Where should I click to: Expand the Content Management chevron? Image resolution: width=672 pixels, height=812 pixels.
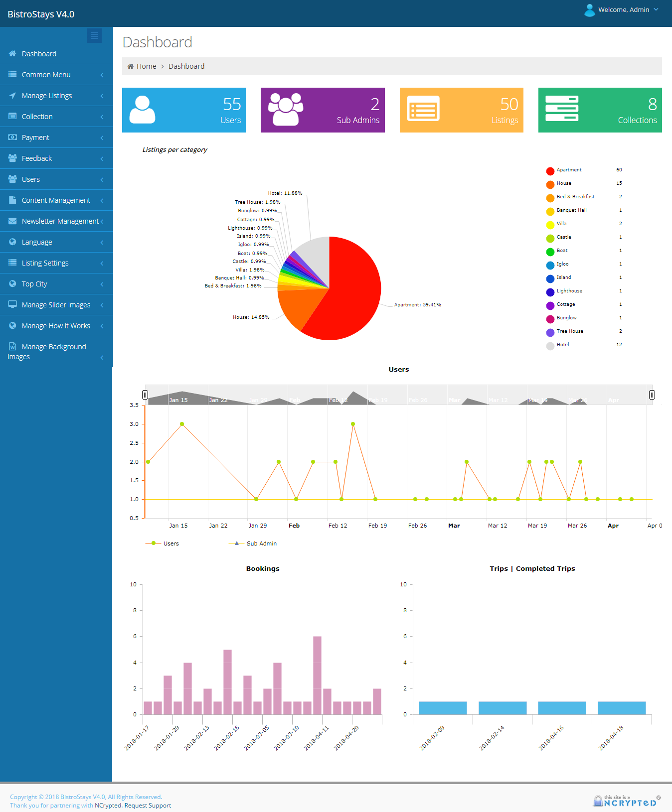pos(102,200)
